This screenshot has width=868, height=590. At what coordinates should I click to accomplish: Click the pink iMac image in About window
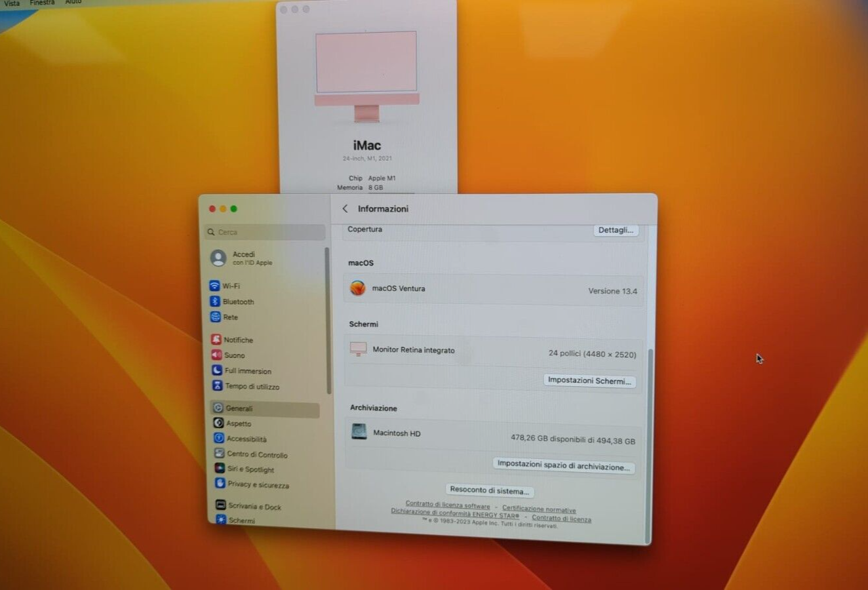coord(366,77)
